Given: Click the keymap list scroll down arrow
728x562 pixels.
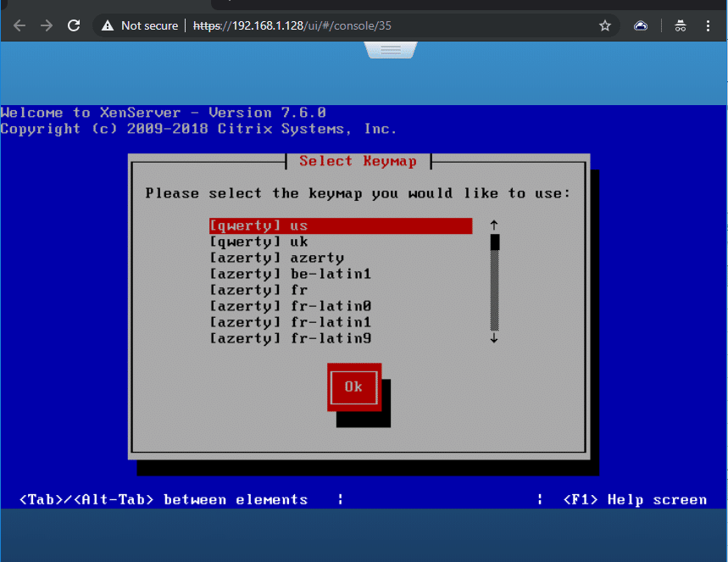Looking at the screenshot, I should (494, 338).
